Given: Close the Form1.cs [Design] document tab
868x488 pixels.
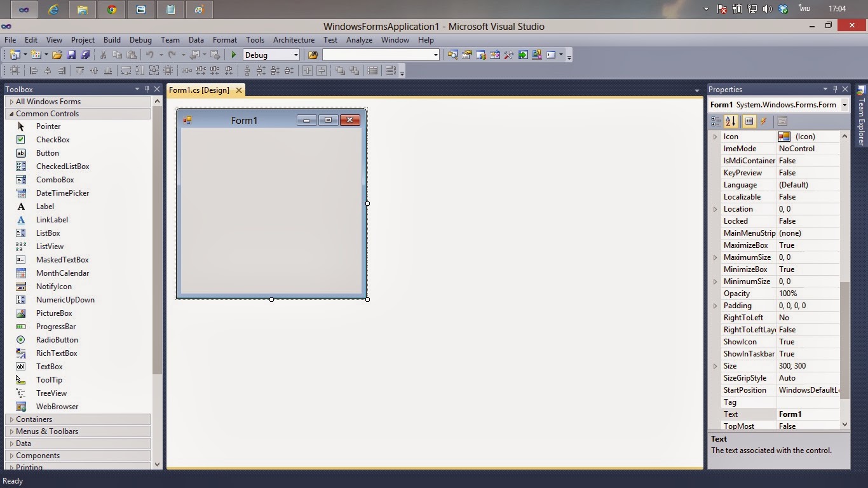Looking at the screenshot, I should coord(239,90).
